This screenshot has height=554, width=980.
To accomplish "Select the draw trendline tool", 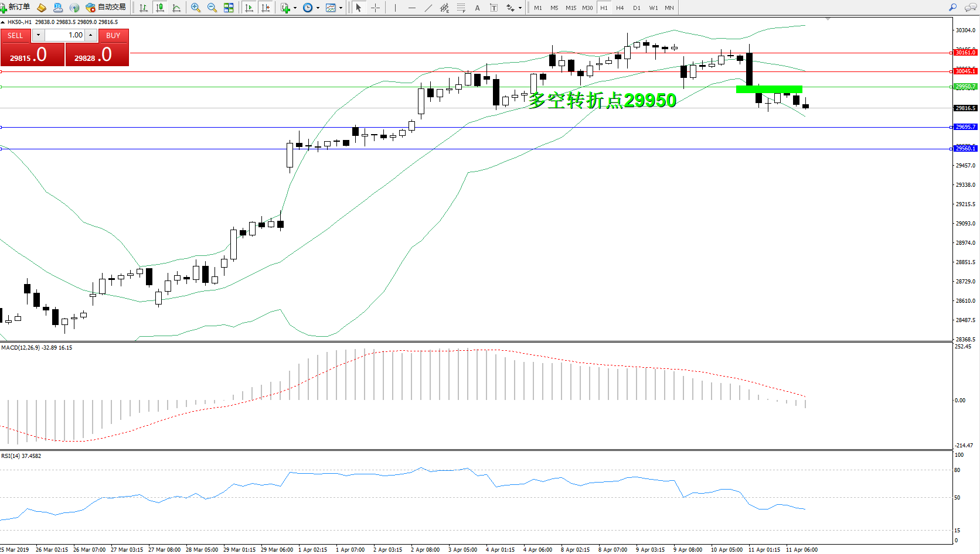I will click(x=428, y=8).
